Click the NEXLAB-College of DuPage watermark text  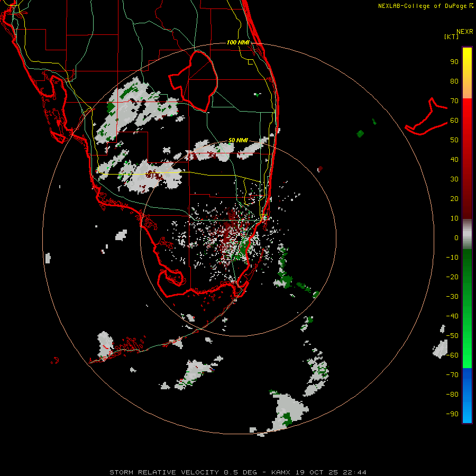tap(425, 6)
